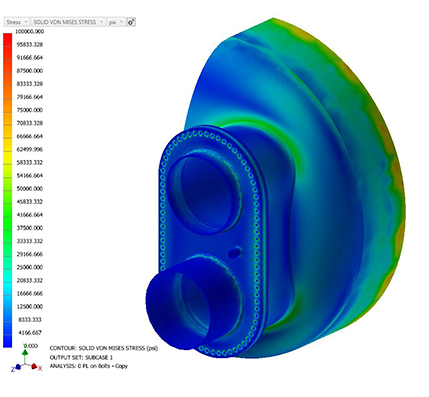Click the OUTPUT SET: SUBCASE 1 label
Screen dimensions: 429x397
pyautogui.click(x=81, y=357)
